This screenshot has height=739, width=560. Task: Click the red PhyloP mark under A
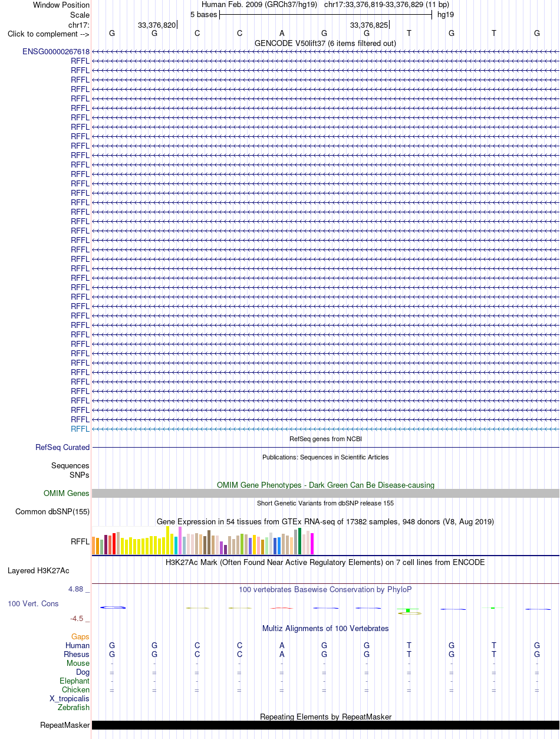pyautogui.click(x=282, y=608)
